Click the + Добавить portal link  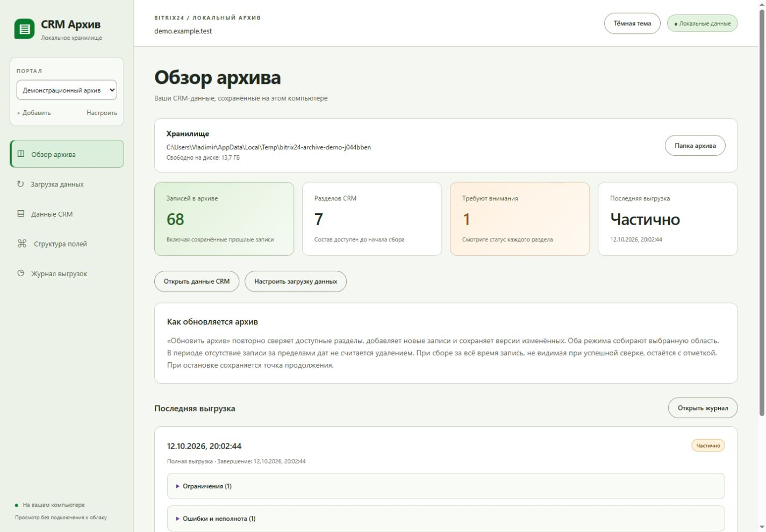[33, 113]
